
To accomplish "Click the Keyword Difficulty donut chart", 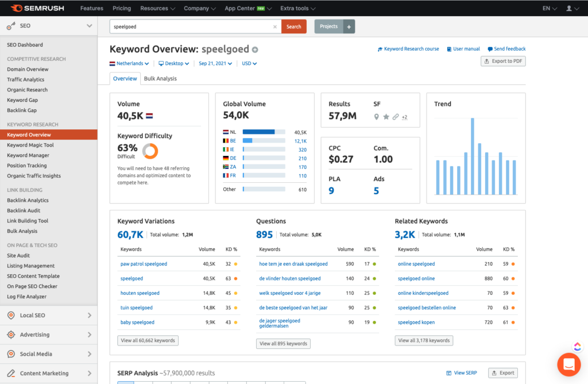I will (150, 151).
